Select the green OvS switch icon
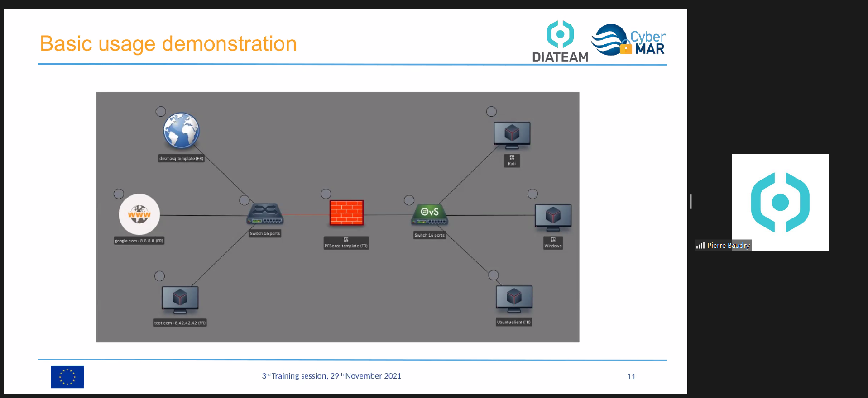 coord(429,214)
